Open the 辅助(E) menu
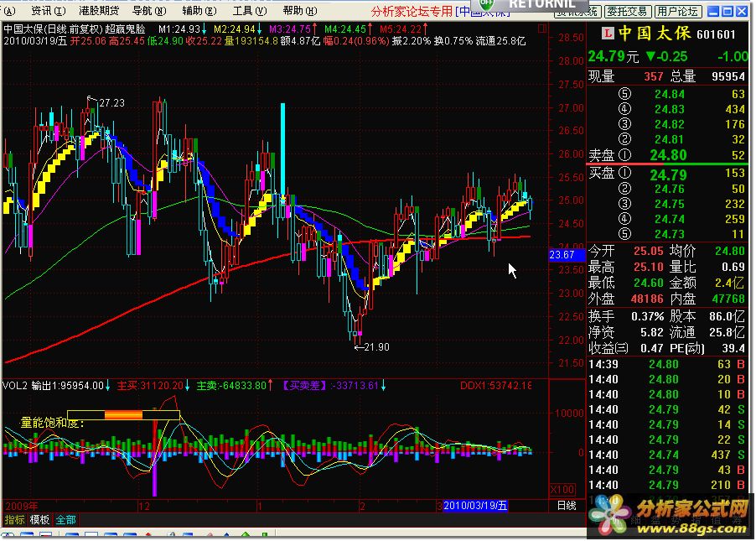756x541 pixels. pyautogui.click(x=199, y=11)
